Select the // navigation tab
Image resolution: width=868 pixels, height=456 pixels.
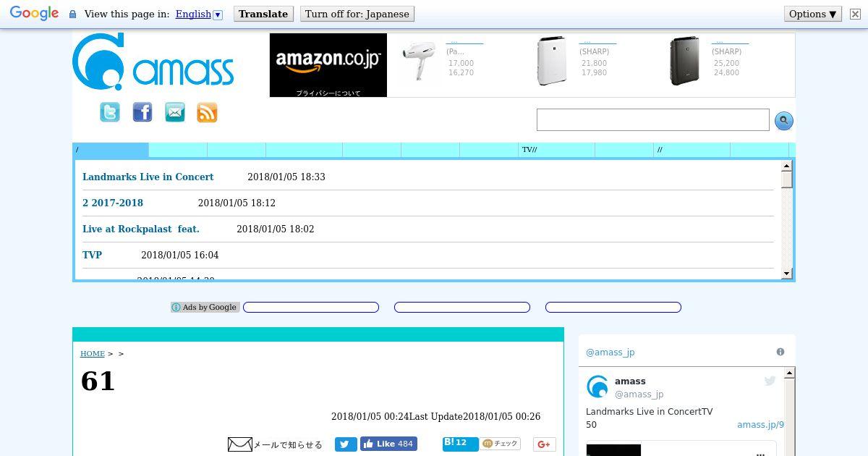coord(692,150)
